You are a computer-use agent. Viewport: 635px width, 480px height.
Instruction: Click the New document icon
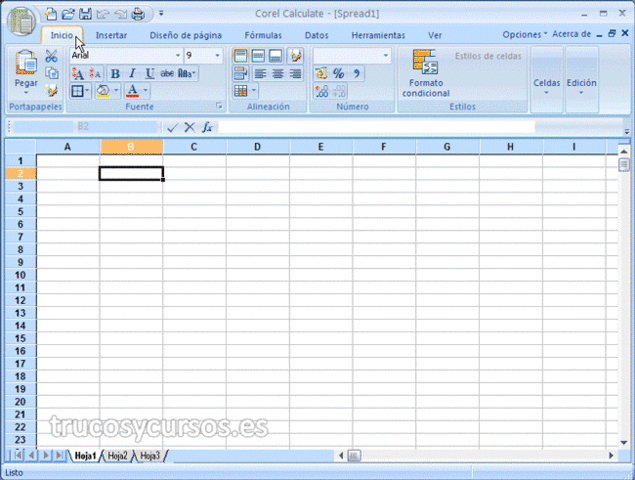[51, 14]
